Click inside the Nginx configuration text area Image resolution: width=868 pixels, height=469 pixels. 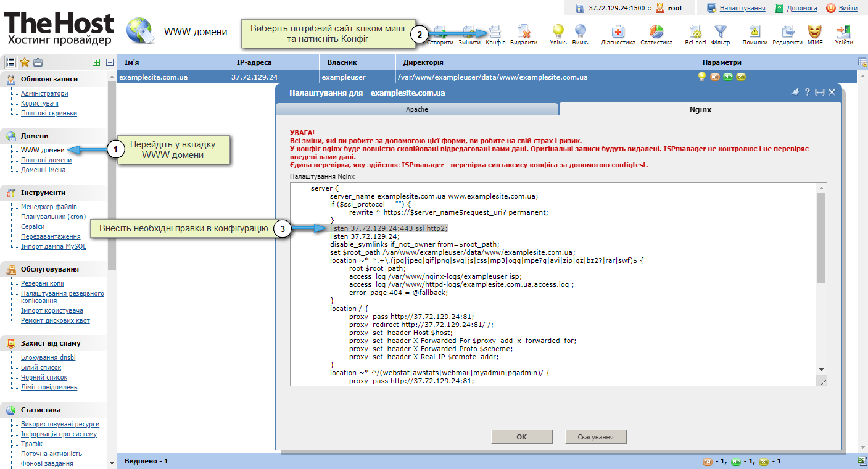point(553,284)
